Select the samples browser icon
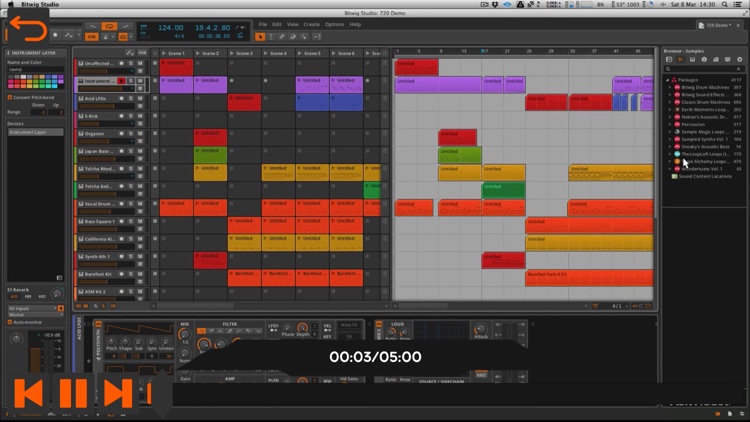 pos(681,59)
